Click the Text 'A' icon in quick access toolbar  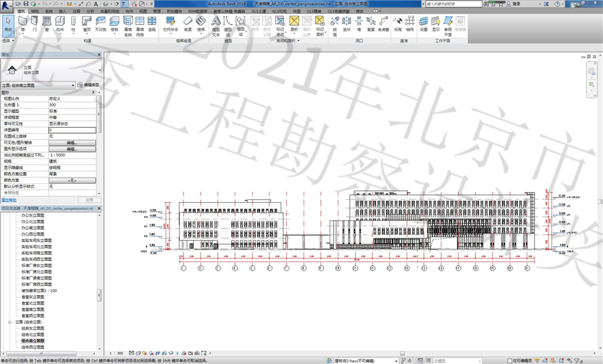click(96, 4)
